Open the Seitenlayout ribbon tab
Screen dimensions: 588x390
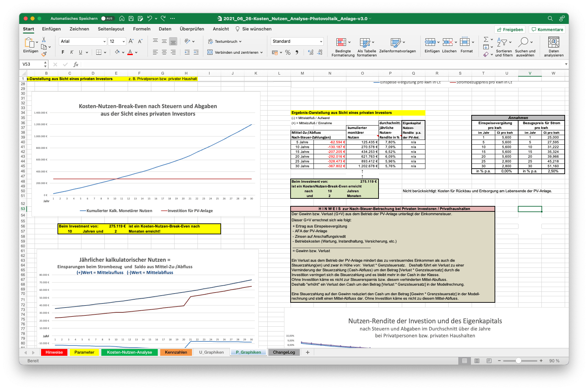point(111,29)
